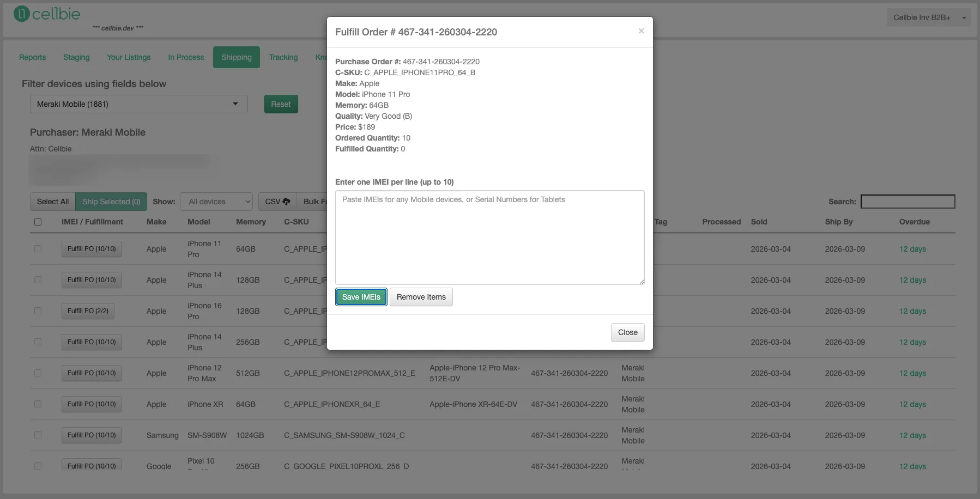The width and height of the screenshot is (980, 499).
Task: Sort by the Ship By column header
Action: [838, 222]
